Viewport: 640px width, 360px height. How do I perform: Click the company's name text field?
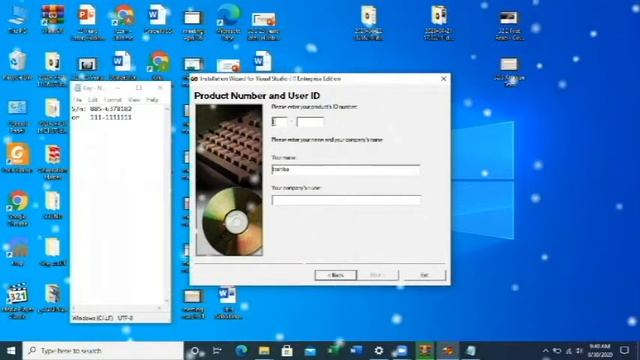346,200
